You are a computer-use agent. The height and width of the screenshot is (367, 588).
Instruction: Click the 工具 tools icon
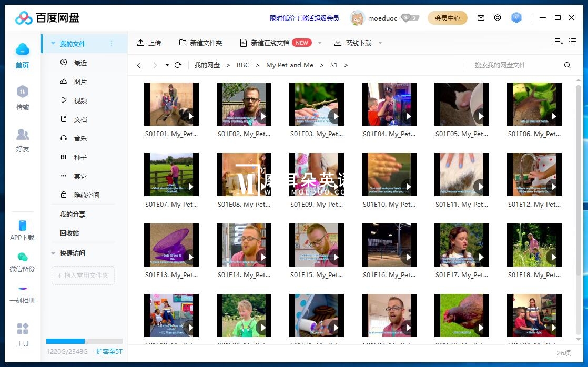tap(22, 329)
